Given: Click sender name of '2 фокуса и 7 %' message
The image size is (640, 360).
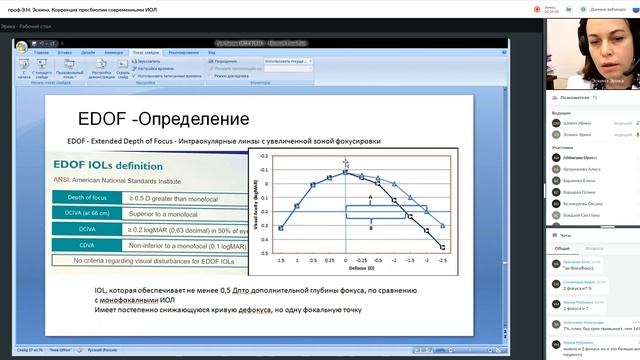Looking at the screenshot, I should tap(579, 282).
